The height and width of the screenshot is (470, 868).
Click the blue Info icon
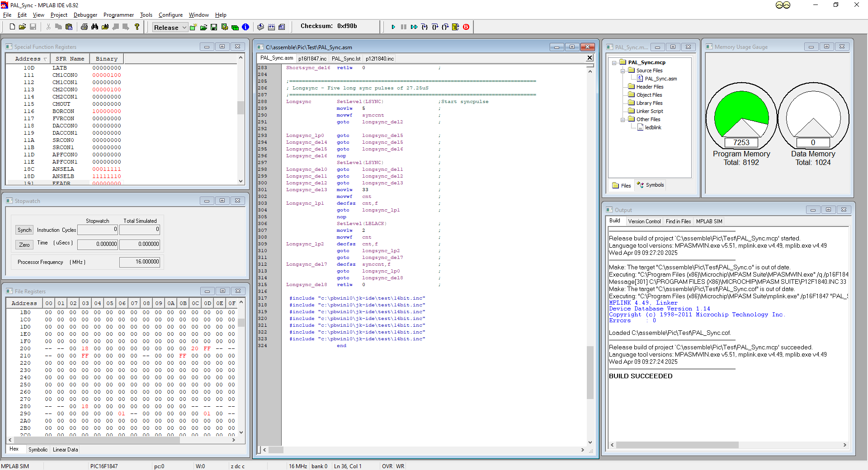tap(245, 27)
